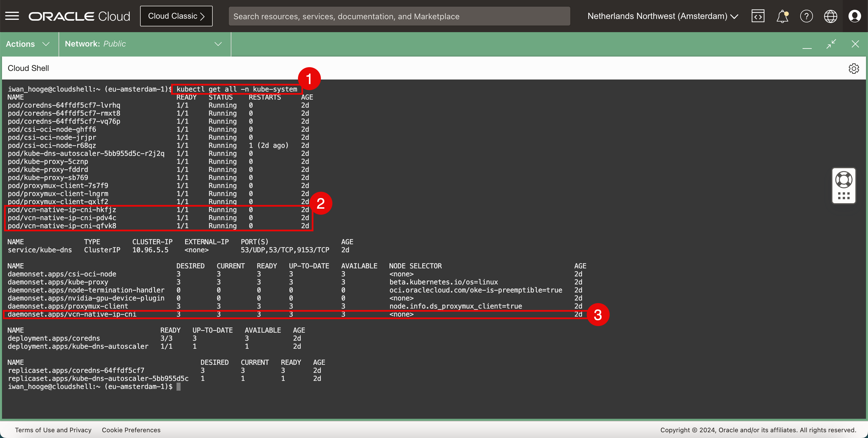
Task: Click the grid dots below support icon
Action: (x=844, y=196)
